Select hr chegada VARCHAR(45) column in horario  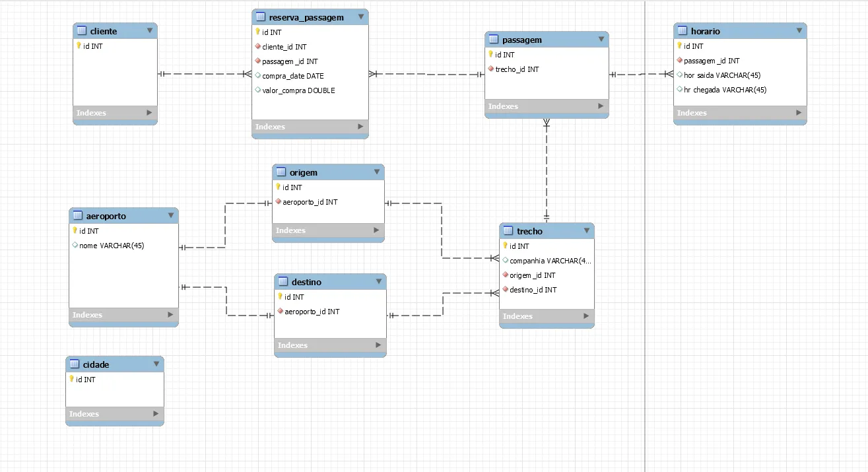(725, 90)
